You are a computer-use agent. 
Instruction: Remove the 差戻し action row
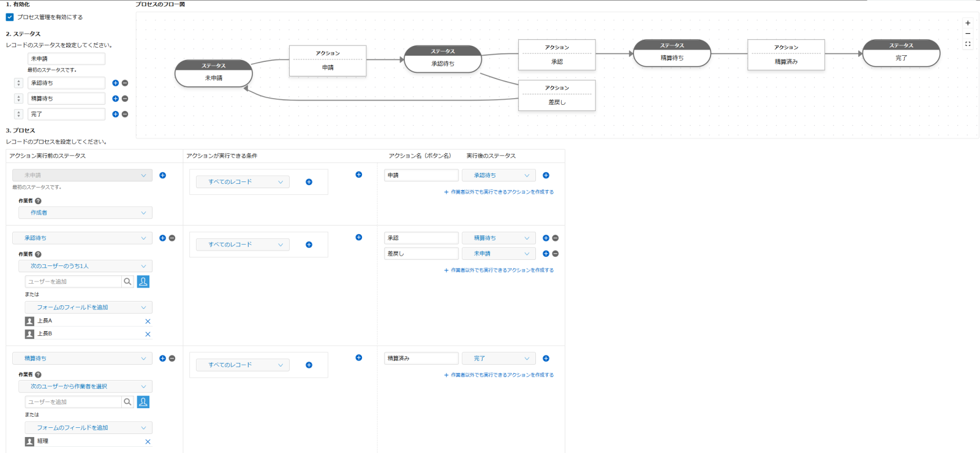pos(556,254)
